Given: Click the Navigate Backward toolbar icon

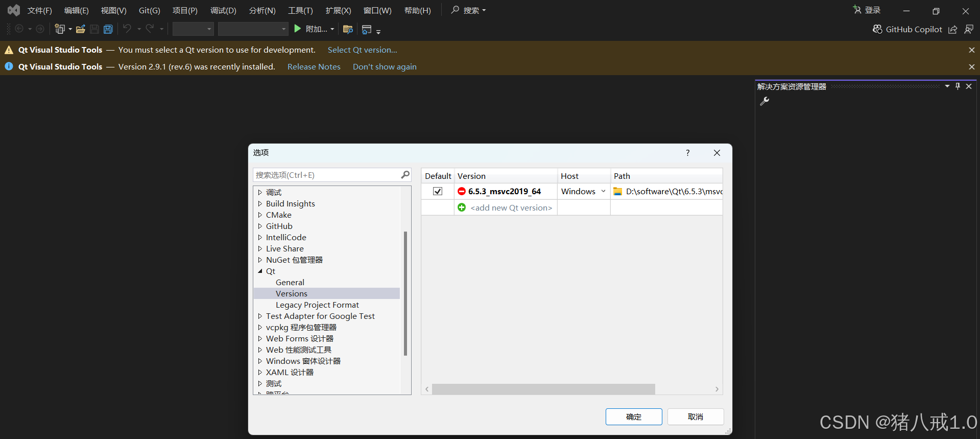Looking at the screenshot, I should click(19, 29).
